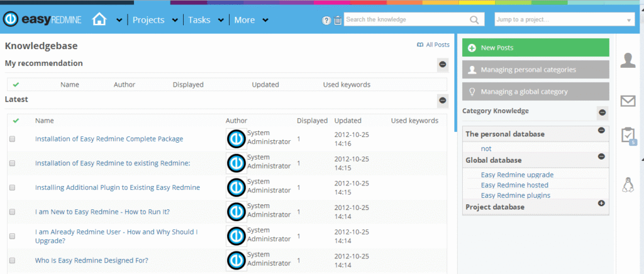The height and width of the screenshot is (274, 644).
Task: Open the Jump to a project dropdown
Action: tap(565, 20)
